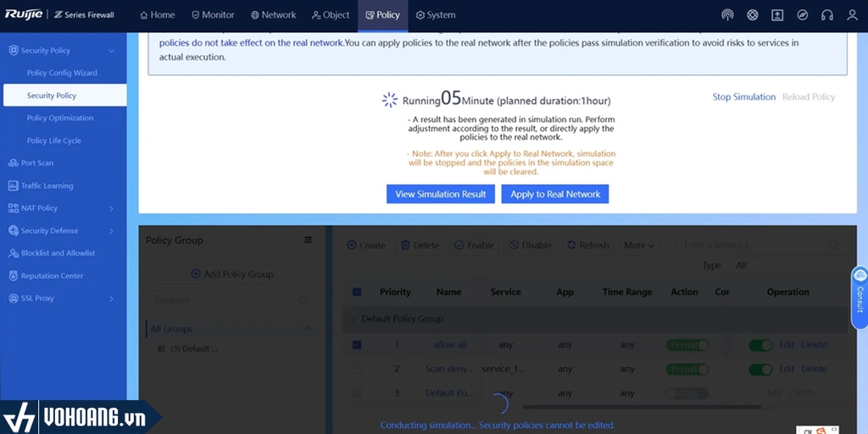Image resolution: width=868 pixels, height=434 pixels.
Task: Click Delete for the allow-all policy
Action: (815, 344)
